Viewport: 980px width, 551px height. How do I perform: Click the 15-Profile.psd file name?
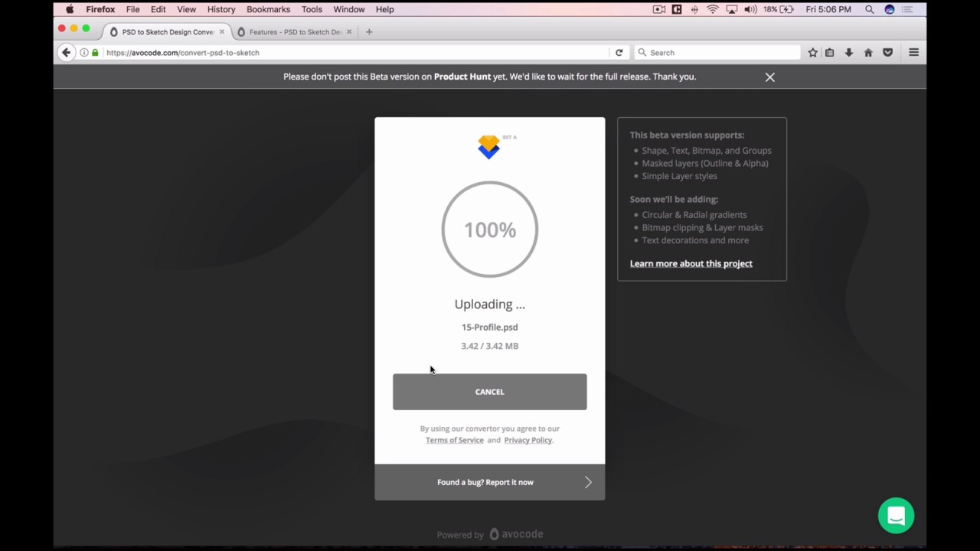[x=490, y=327]
